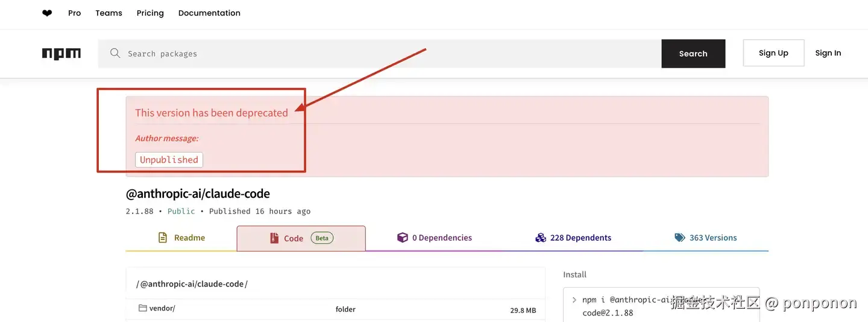Switch to the Readme tab
Viewport: 868px width, 322px height.
tap(181, 238)
